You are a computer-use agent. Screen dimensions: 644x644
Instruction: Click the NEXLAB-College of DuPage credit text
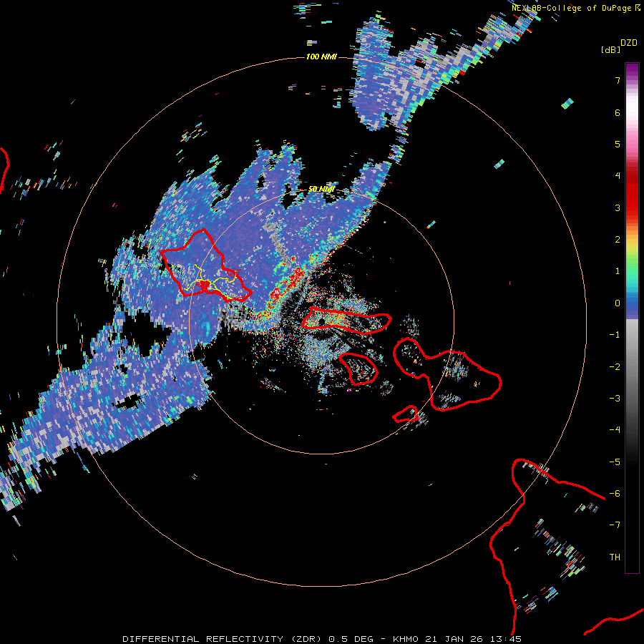pos(571,8)
